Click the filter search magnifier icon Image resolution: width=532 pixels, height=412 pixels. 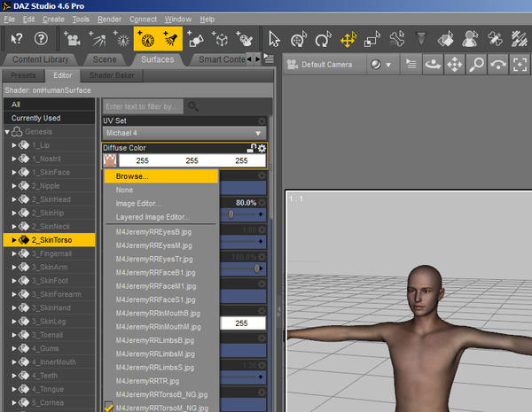pos(192,106)
